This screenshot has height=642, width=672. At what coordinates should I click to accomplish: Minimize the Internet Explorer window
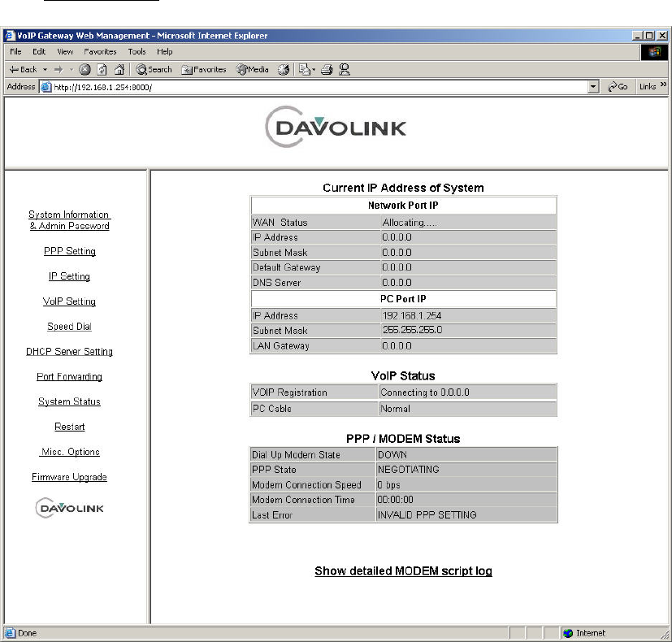[637, 36]
